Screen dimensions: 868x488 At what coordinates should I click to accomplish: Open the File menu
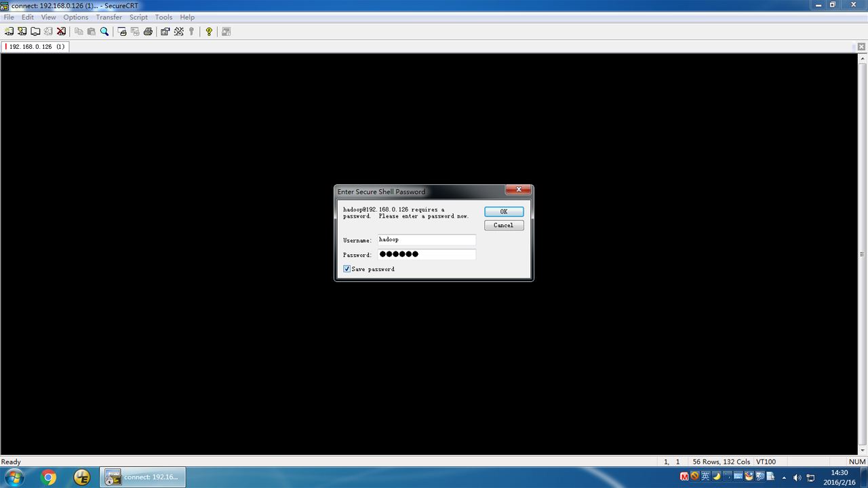click(x=9, y=17)
